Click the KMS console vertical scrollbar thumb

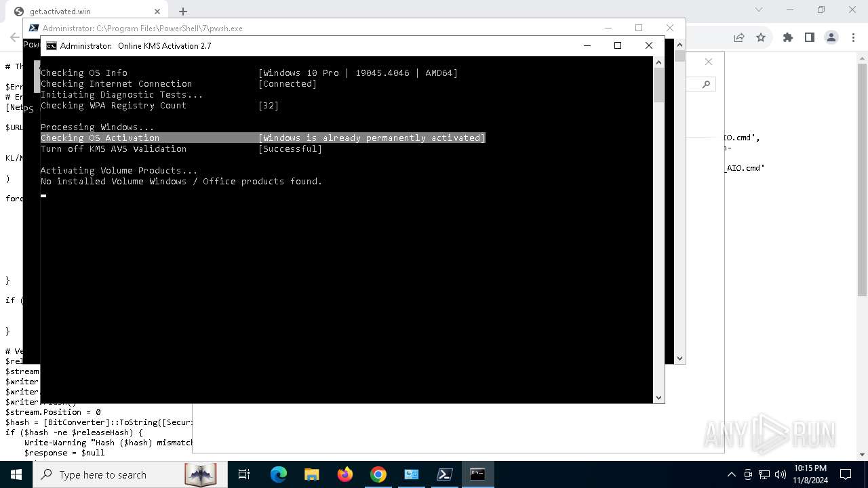(x=658, y=85)
